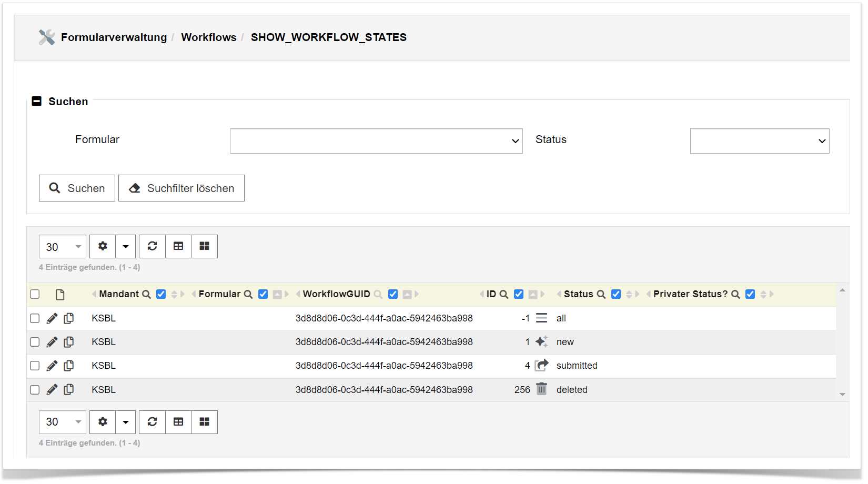
Task: Click the Suchen search button
Action: click(x=77, y=188)
